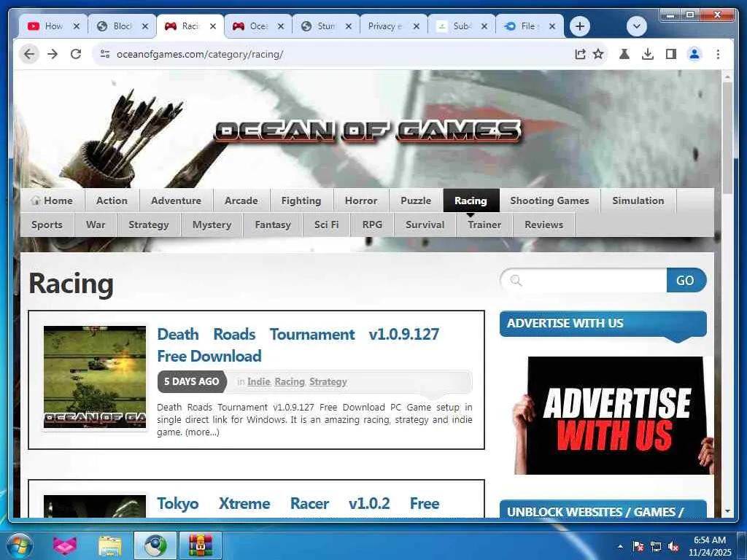The width and height of the screenshot is (747, 560).
Task: Close the YouTube 'How' tab
Action: (x=76, y=26)
